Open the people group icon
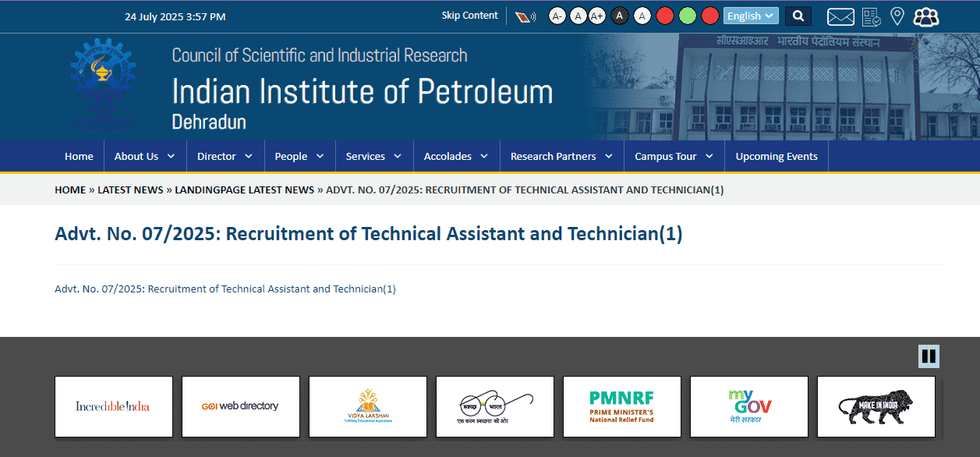 [925, 16]
